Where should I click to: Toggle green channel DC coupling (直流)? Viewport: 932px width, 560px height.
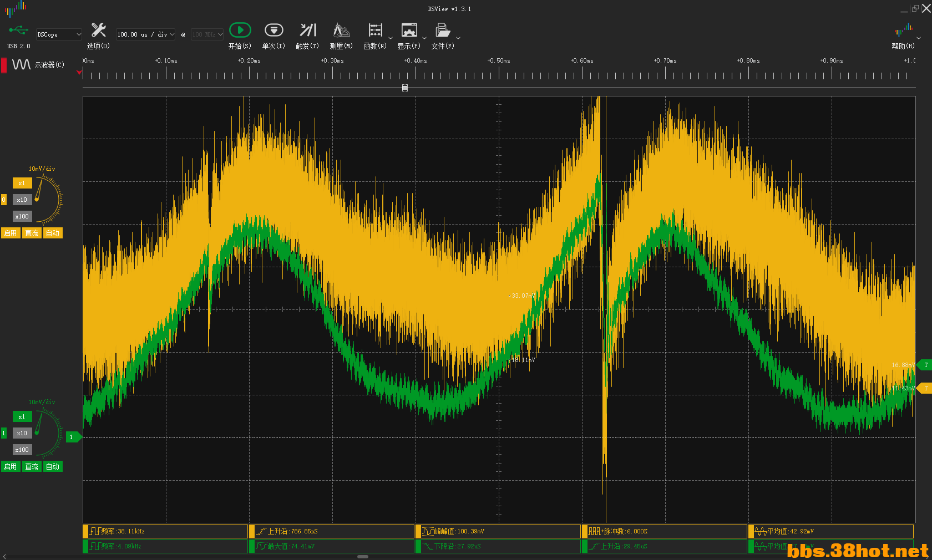click(32, 466)
